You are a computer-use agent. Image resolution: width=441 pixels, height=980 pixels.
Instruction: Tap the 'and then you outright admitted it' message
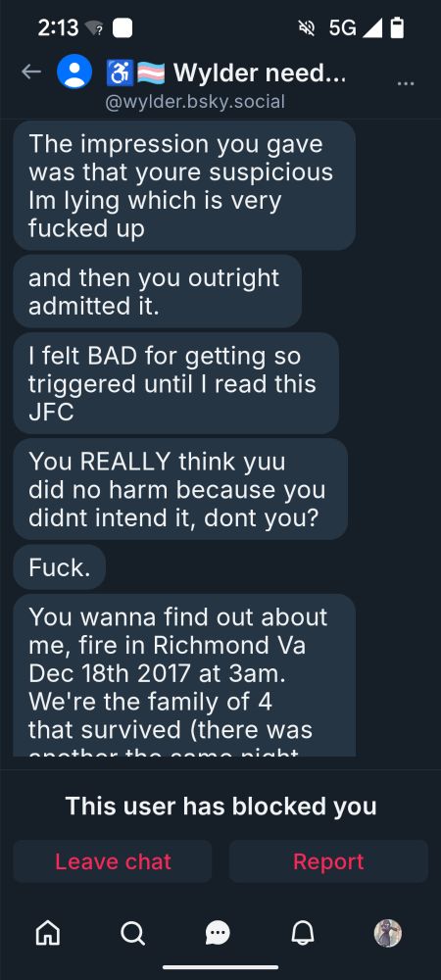pos(158,291)
